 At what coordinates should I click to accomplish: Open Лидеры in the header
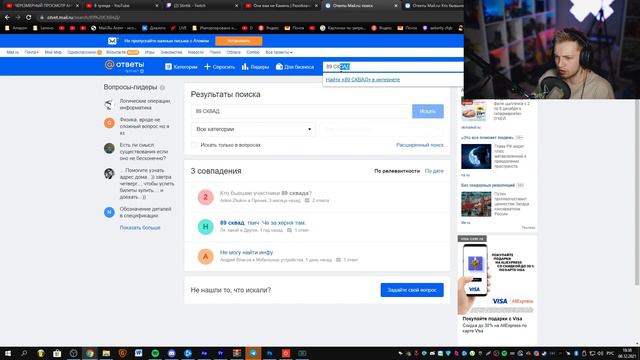(x=255, y=67)
